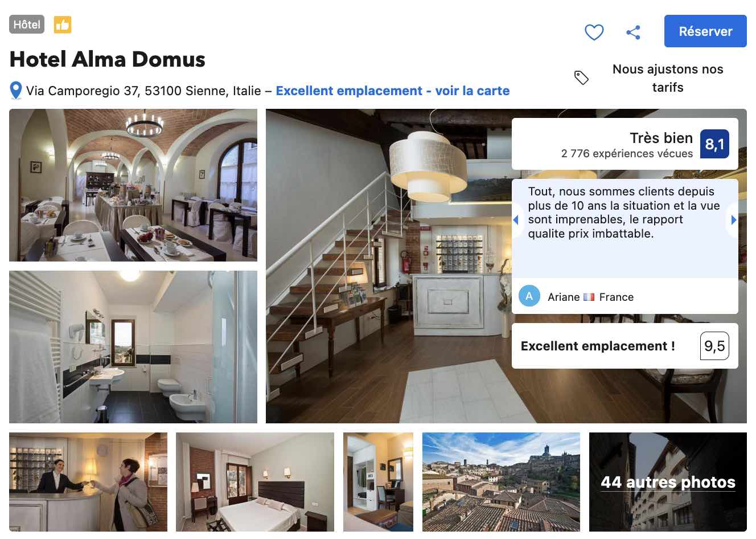The image size is (756, 539).
Task: Click the blue map pin icon
Action: tap(16, 91)
